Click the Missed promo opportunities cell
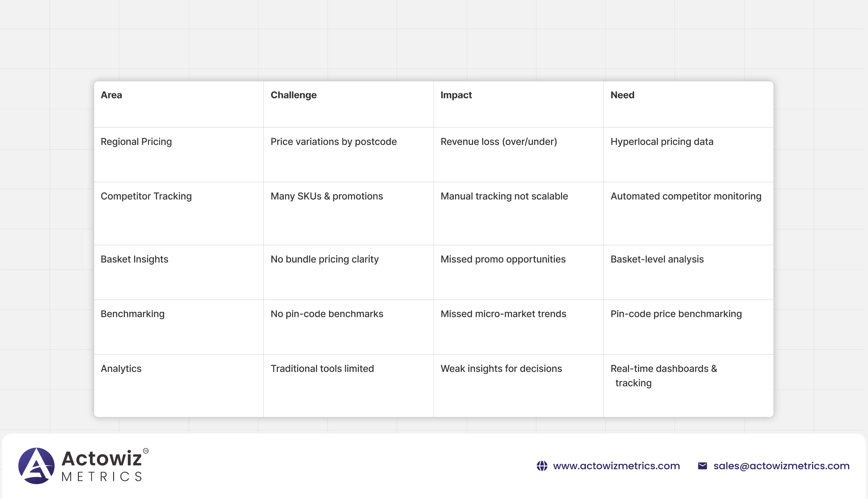This screenshot has width=868, height=499. pos(503,259)
